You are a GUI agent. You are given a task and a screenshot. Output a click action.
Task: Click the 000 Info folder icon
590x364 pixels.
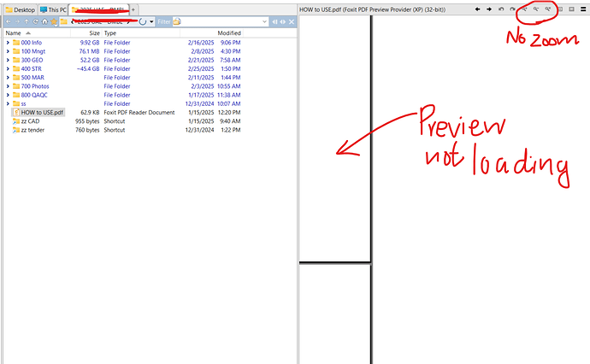[16, 43]
